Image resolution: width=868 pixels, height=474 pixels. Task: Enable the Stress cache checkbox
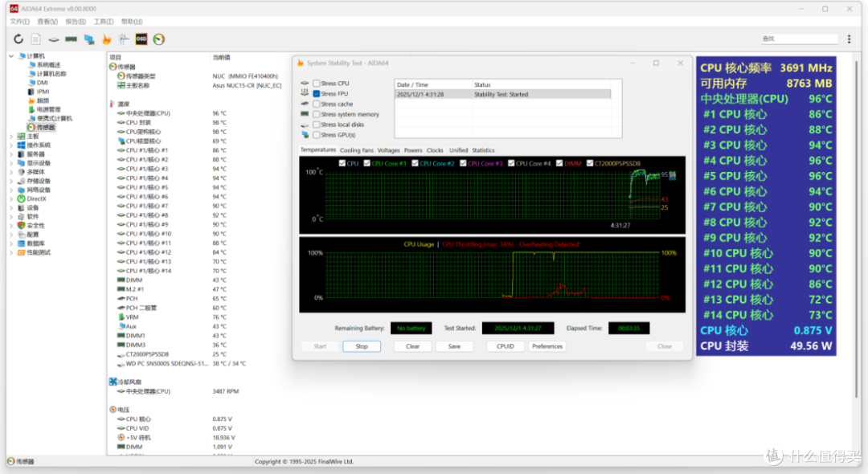click(316, 104)
